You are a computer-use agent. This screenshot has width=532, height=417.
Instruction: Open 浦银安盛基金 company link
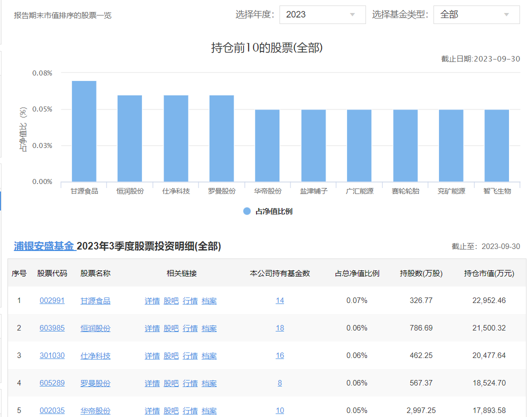44,246
